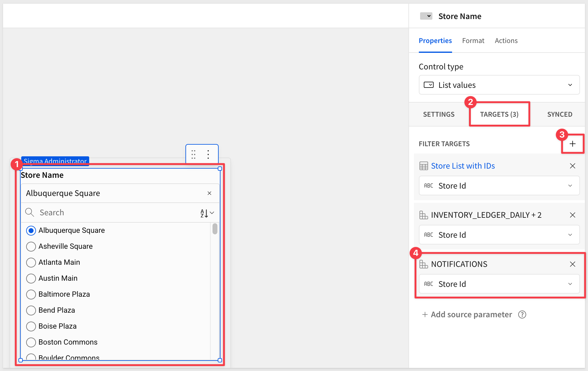Open the three-dot more options menu
588x371 pixels.
pyautogui.click(x=208, y=154)
